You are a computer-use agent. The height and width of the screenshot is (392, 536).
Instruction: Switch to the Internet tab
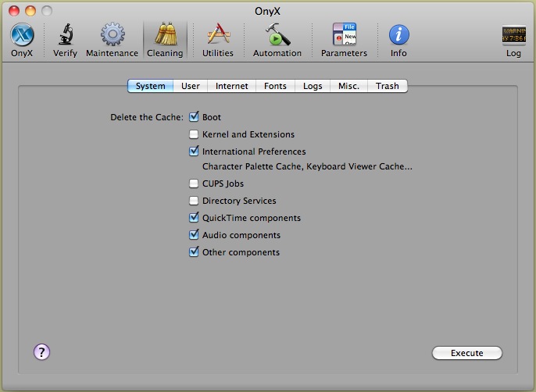pyautogui.click(x=232, y=86)
